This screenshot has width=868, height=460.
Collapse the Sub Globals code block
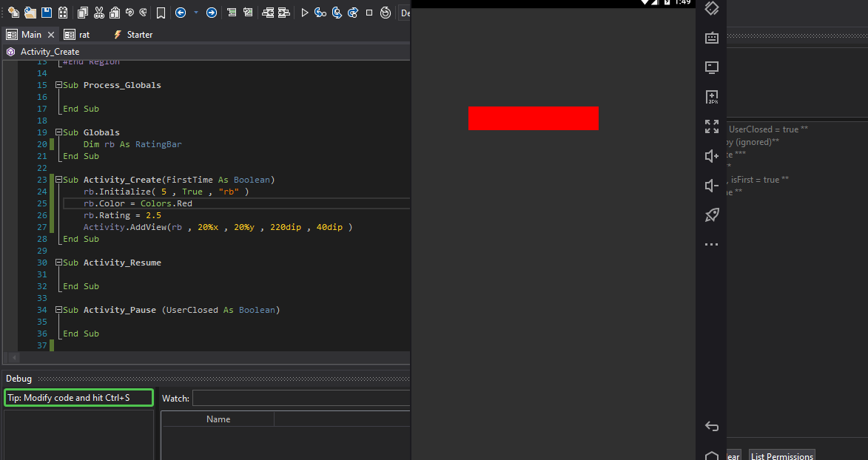(58, 132)
